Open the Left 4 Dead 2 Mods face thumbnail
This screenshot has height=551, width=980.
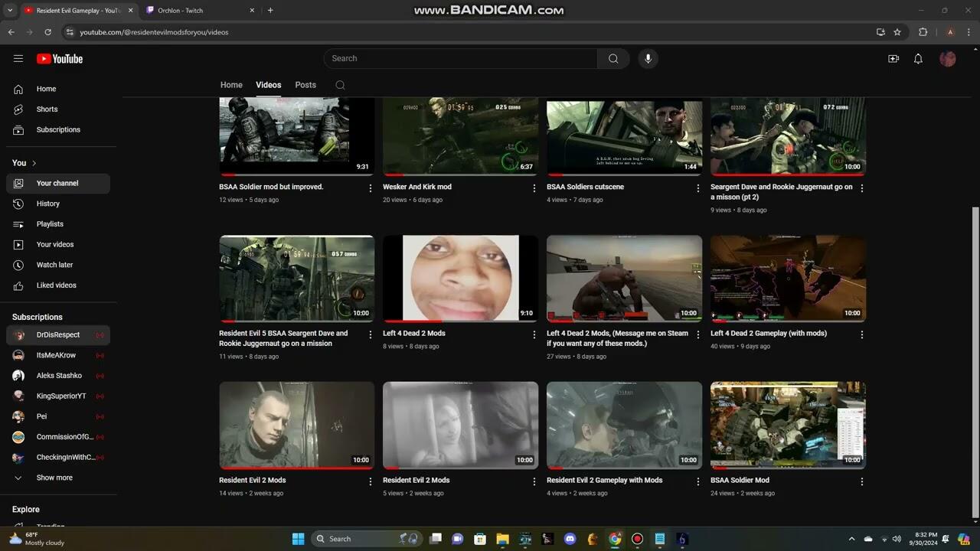coord(460,279)
